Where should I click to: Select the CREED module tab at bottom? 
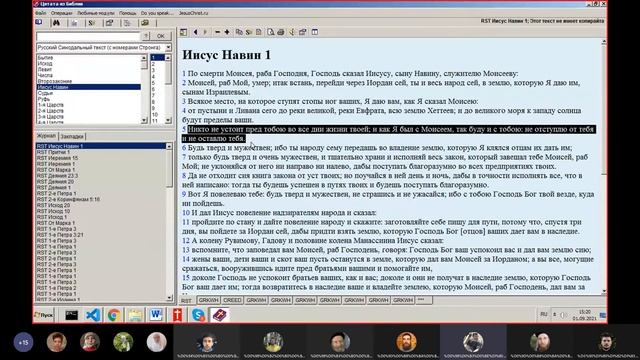(x=232, y=300)
